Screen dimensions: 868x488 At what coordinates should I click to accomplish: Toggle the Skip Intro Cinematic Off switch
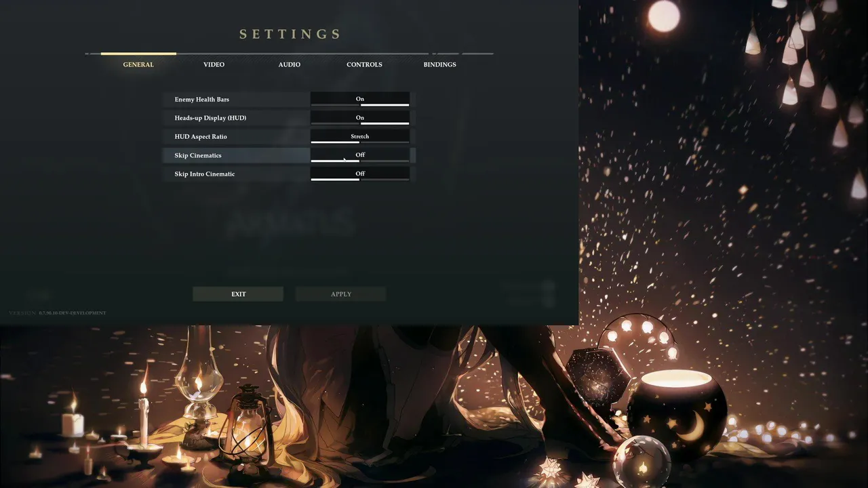point(360,174)
